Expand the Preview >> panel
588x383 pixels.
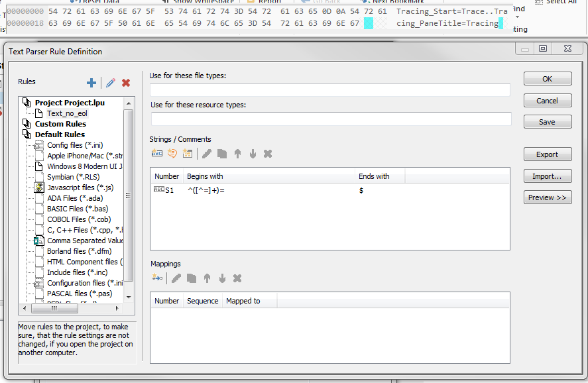(x=547, y=197)
